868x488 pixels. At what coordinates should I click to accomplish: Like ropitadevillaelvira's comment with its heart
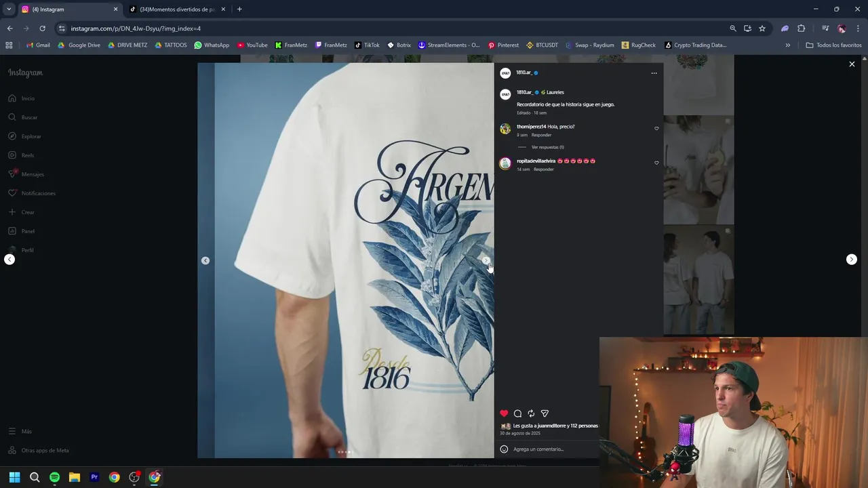pos(656,163)
